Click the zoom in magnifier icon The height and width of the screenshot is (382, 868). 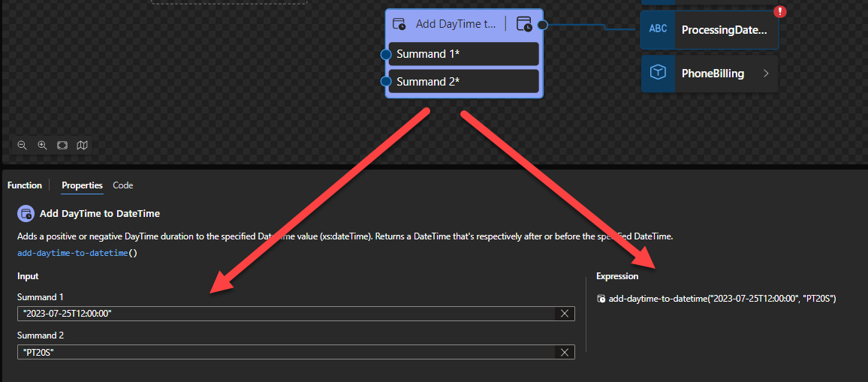pos(43,145)
